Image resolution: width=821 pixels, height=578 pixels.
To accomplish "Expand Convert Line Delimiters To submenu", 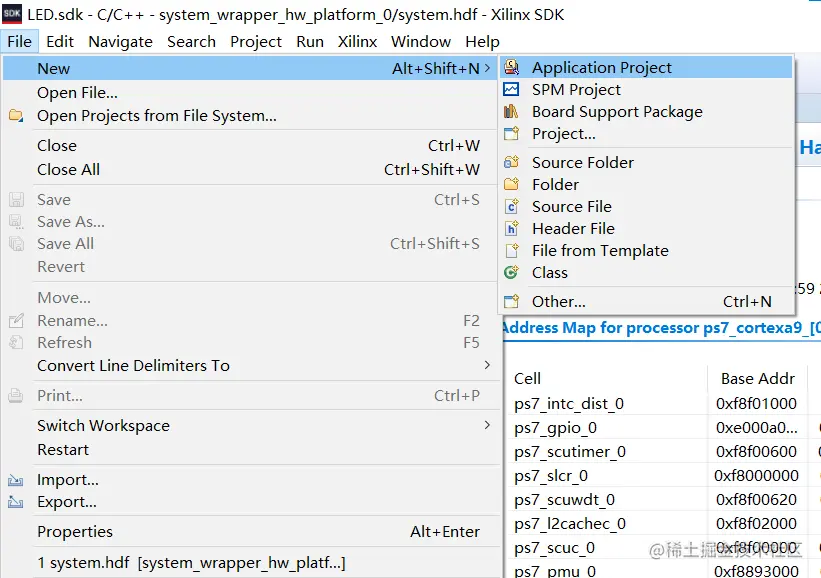I will point(487,365).
